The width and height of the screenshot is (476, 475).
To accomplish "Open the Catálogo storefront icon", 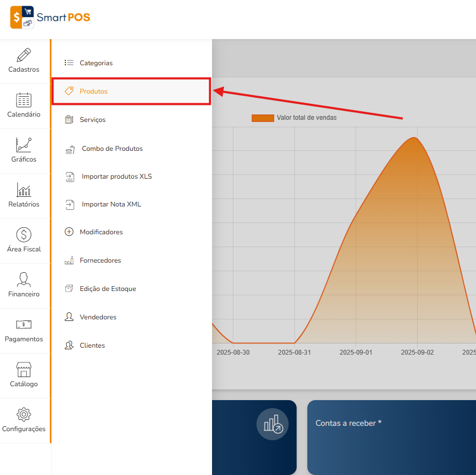I will [24, 370].
